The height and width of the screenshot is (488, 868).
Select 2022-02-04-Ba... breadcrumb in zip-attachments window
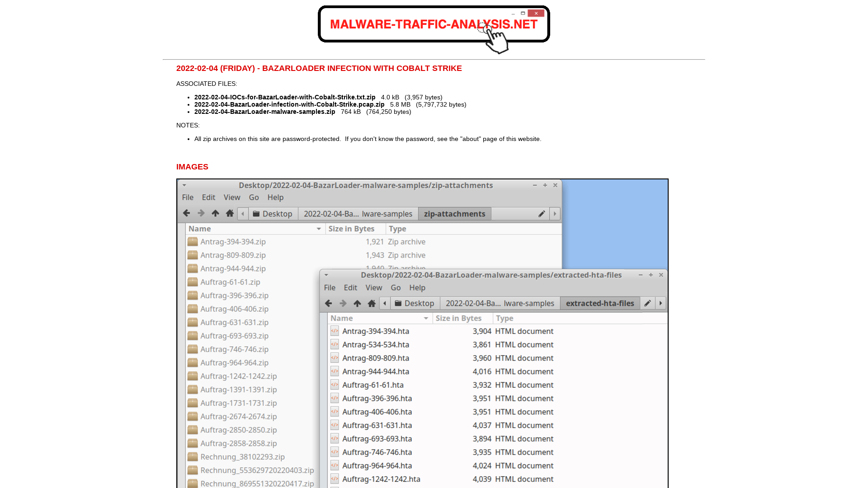click(x=358, y=214)
